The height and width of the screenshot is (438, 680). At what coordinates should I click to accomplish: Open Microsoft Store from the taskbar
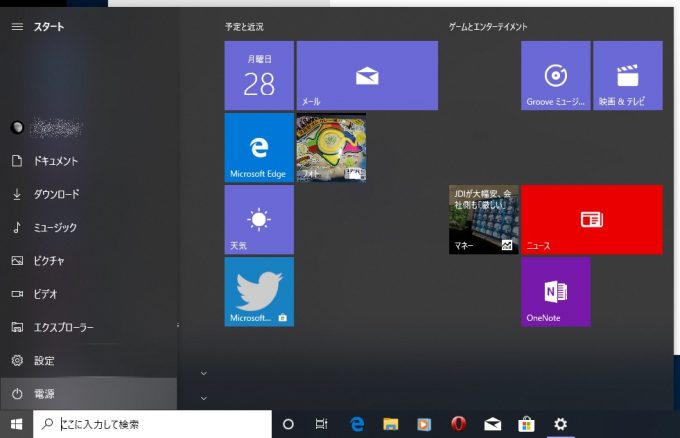526,424
